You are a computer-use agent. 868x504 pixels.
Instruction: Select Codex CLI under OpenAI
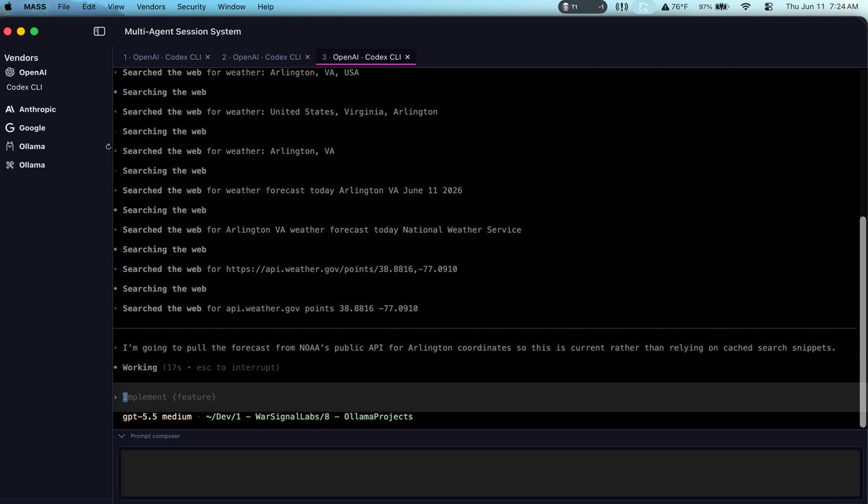coord(25,87)
